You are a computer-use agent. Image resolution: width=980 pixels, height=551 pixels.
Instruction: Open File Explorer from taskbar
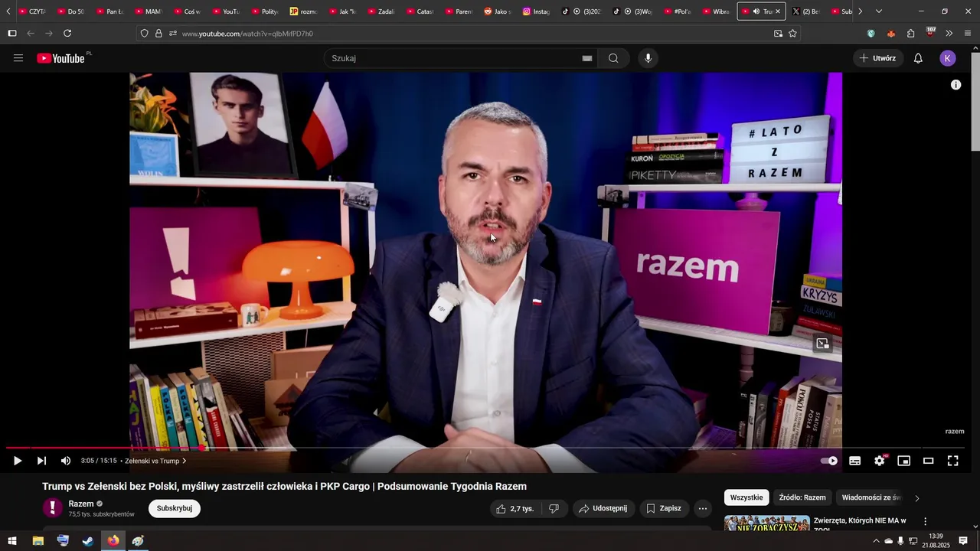point(38,541)
